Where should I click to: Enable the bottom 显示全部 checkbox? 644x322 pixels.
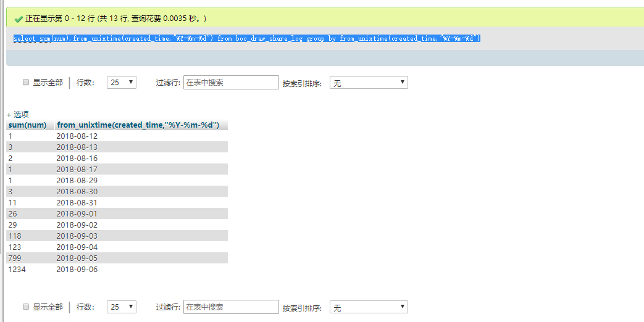pyautogui.click(x=26, y=307)
